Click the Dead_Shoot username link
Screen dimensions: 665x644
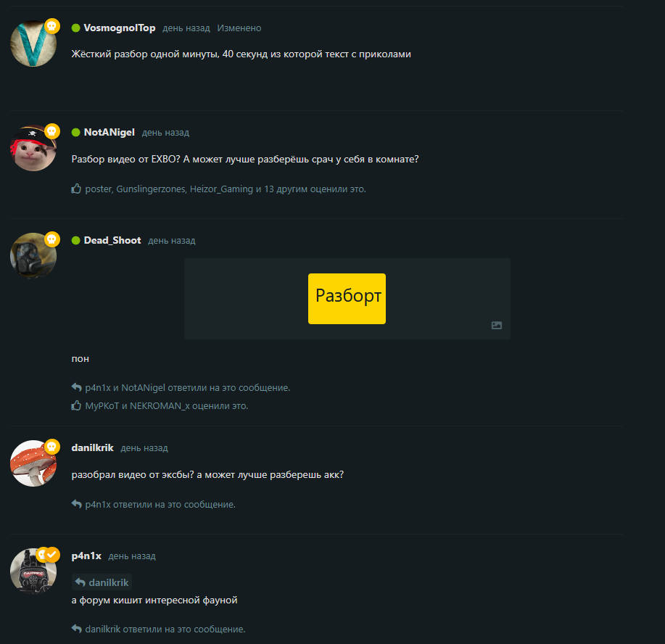(x=112, y=240)
